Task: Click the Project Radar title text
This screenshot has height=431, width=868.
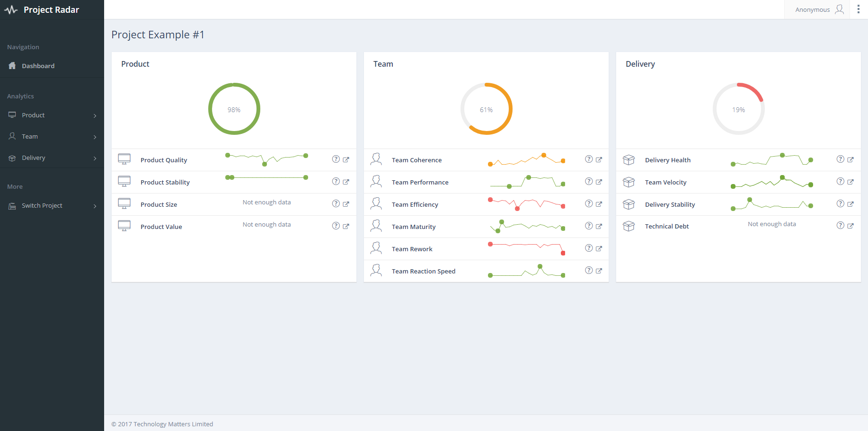Action: 51,10
